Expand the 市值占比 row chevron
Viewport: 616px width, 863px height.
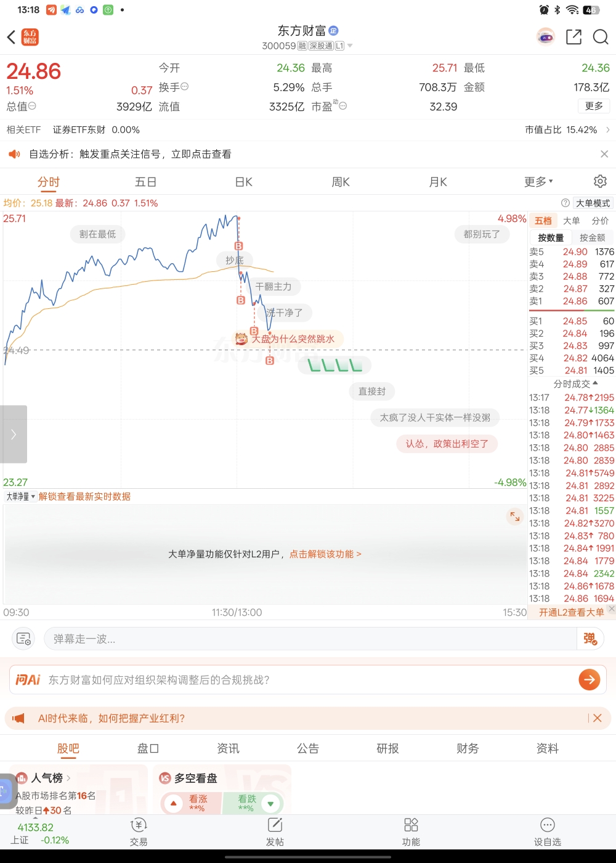(608, 130)
